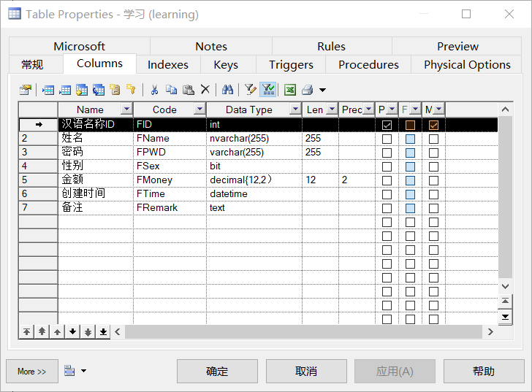The image size is (532, 392).
Task: Open the Code column filter dropdown
Action: pos(199,109)
